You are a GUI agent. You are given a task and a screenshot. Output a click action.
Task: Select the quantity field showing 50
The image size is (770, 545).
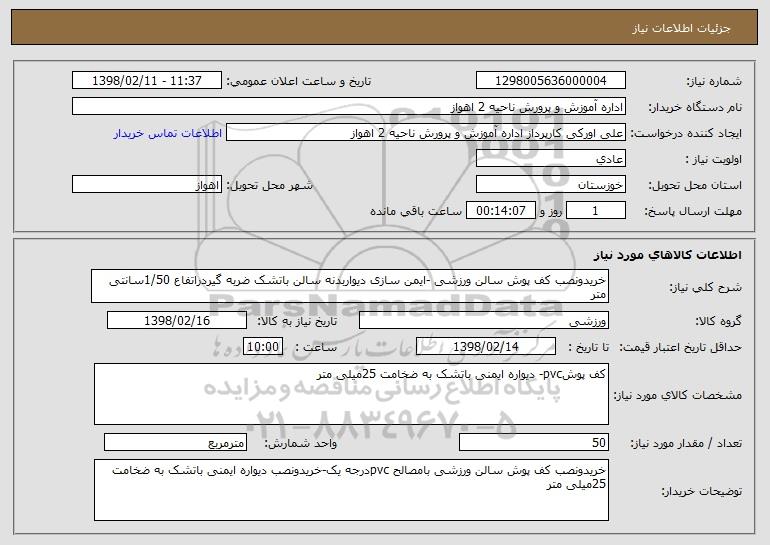click(x=534, y=442)
